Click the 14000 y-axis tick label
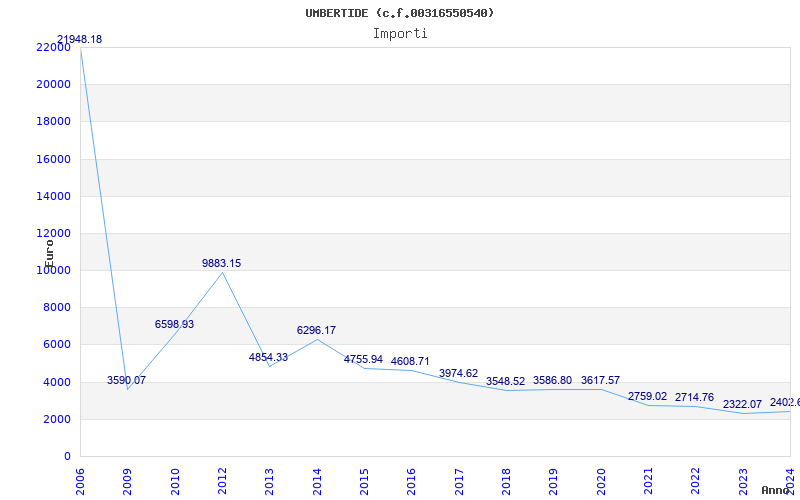The image size is (800, 500). pos(53,196)
